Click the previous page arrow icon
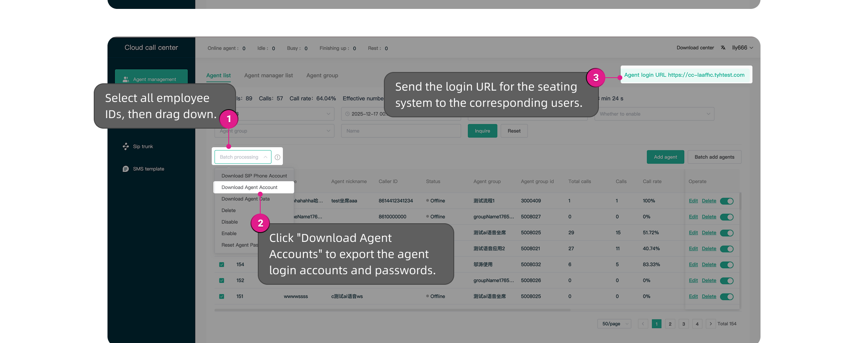Viewport: 868px width, 343px height. [x=643, y=324]
